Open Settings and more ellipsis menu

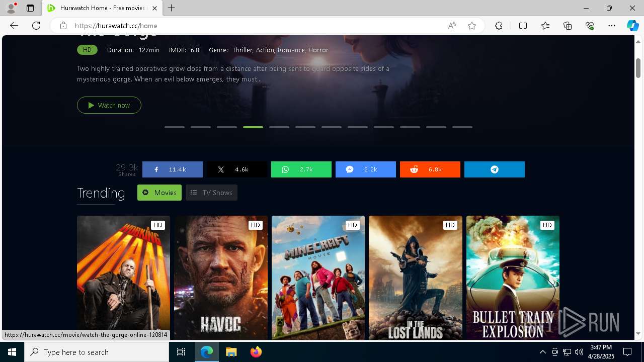(612, 26)
